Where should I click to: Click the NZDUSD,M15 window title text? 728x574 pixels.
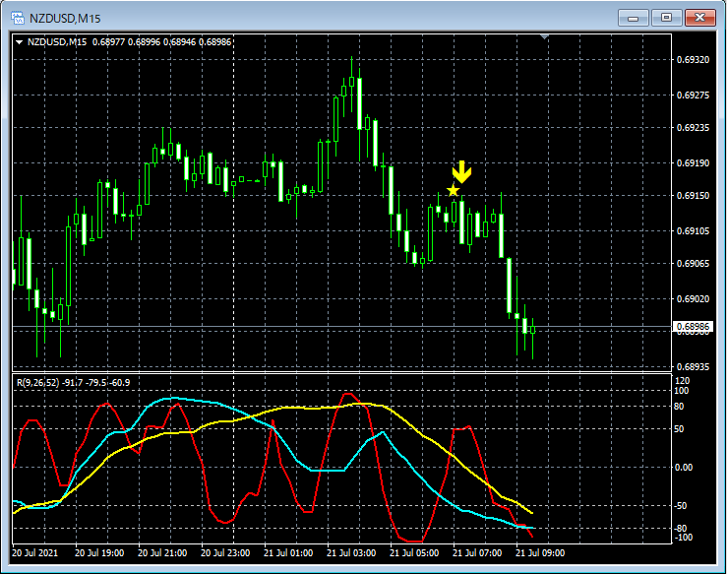point(65,19)
